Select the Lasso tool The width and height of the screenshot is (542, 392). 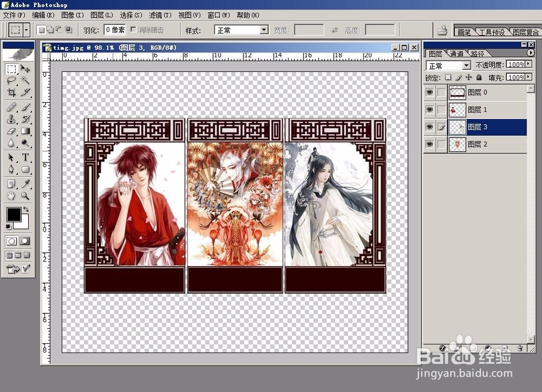[11, 81]
